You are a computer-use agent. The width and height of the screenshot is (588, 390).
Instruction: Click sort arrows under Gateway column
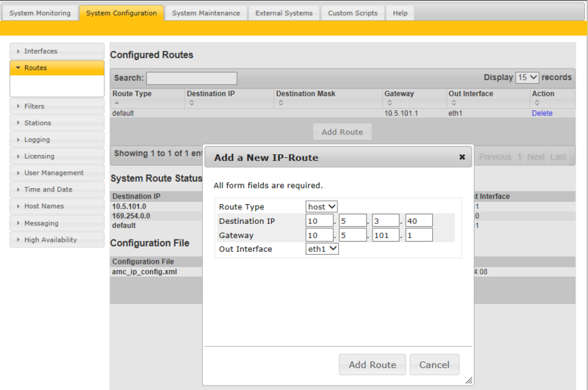(389, 103)
